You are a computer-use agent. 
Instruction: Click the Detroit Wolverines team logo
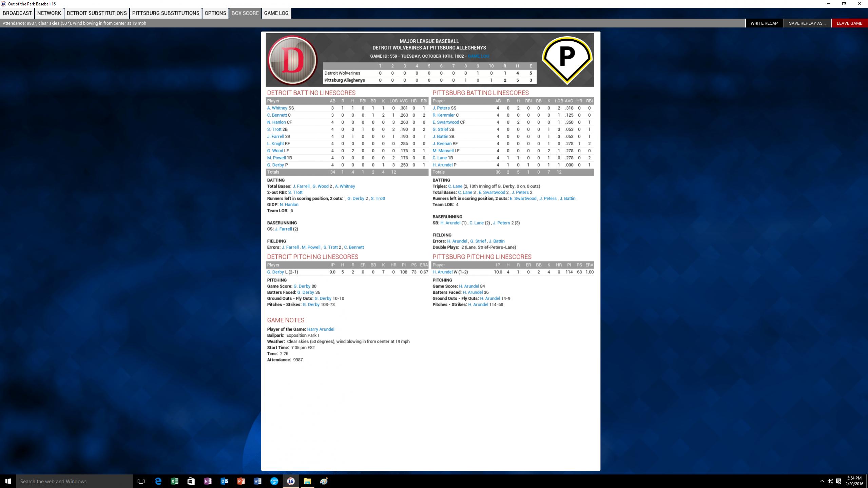click(292, 60)
